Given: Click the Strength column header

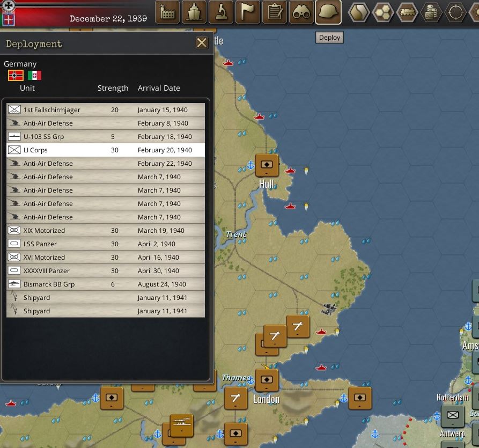Looking at the screenshot, I should (113, 88).
